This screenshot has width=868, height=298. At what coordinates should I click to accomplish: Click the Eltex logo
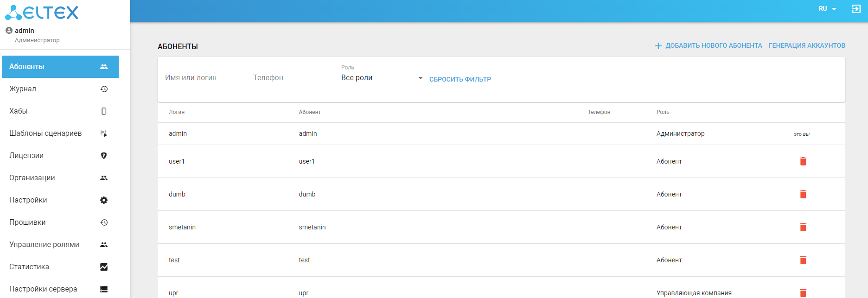pyautogui.click(x=42, y=13)
